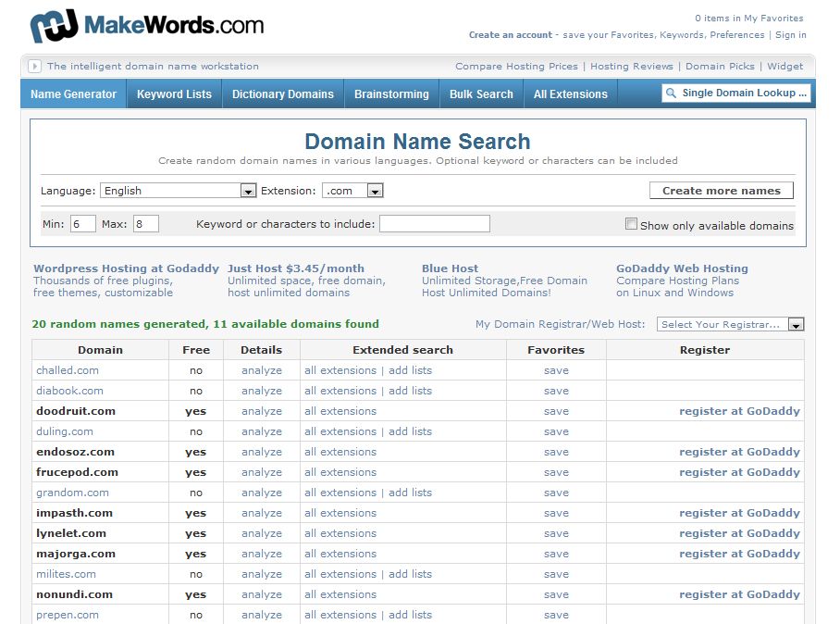The image size is (840, 624).
Task: Select the Bulk Search tab
Action: (481, 94)
